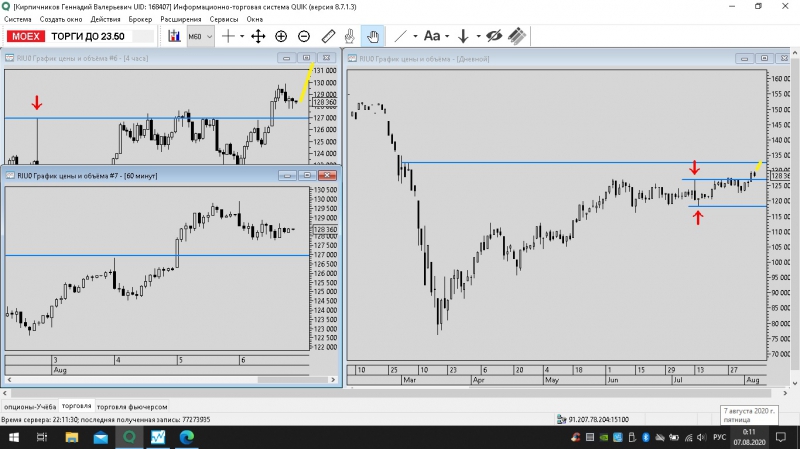Expand the arrow marker tool options
The width and height of the screenshot is (800, 449).
[479, 36]
